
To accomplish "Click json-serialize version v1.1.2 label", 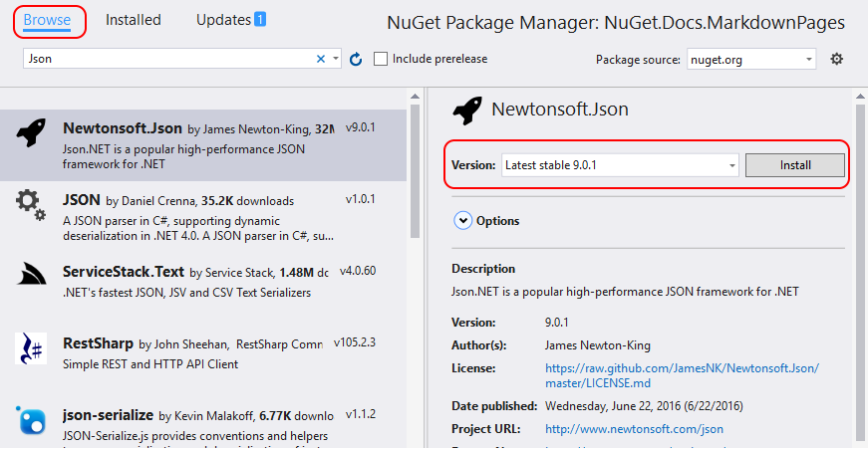I will tap(361, 414).
